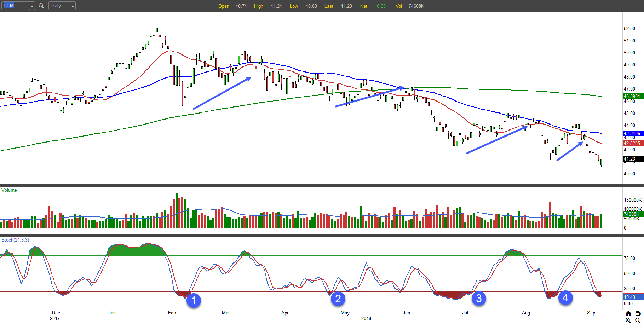Click the undo arrow chart icon
Image resolution: width=644 pixels, height=324 pixels.
638,313
